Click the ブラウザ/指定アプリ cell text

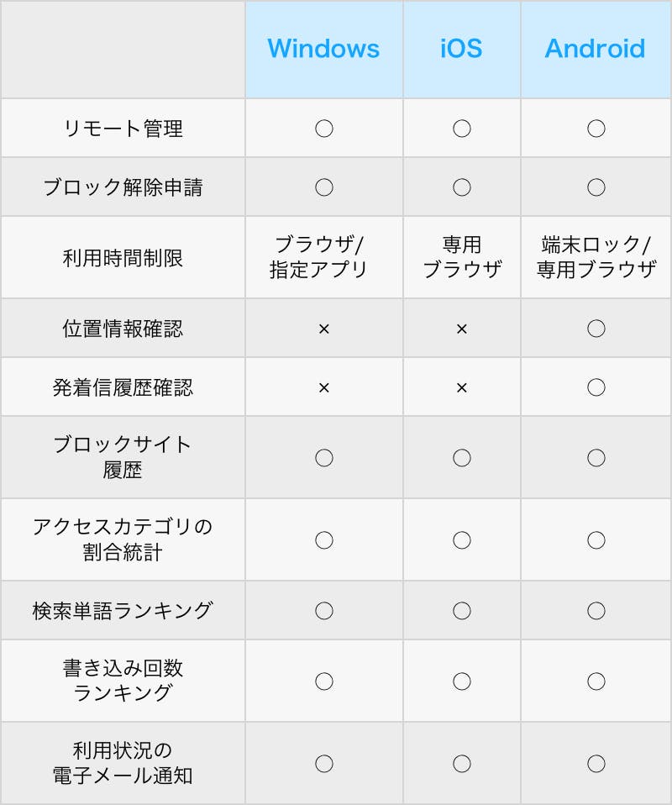[319, 256]
